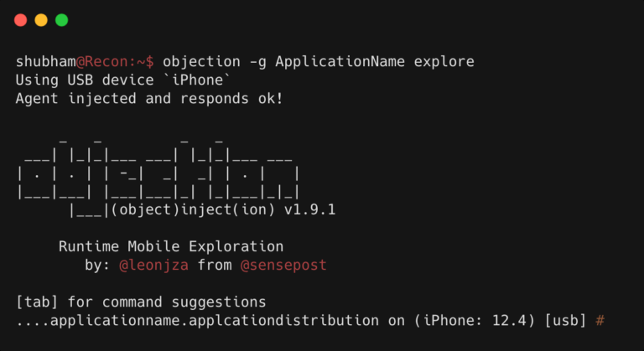Viewport: 644px width, 351px height.
Task: Click the -g flag in the command
Action: 258,62
